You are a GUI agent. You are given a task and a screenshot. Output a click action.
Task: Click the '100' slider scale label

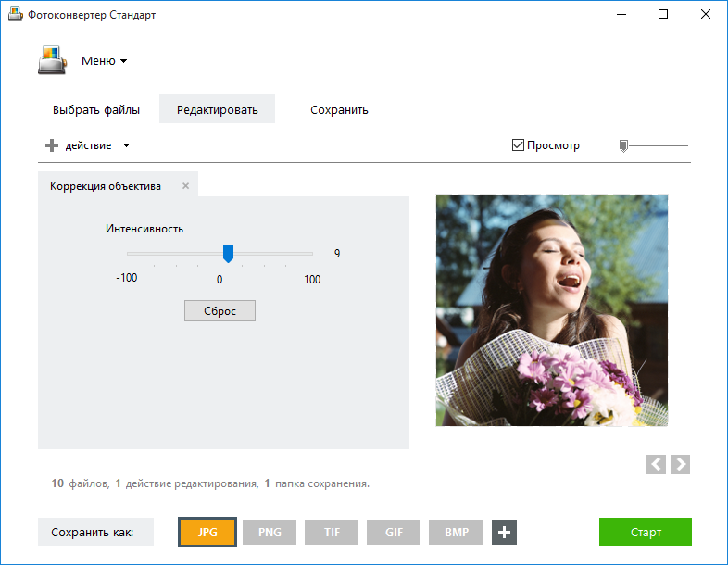[x=312, y=280]
